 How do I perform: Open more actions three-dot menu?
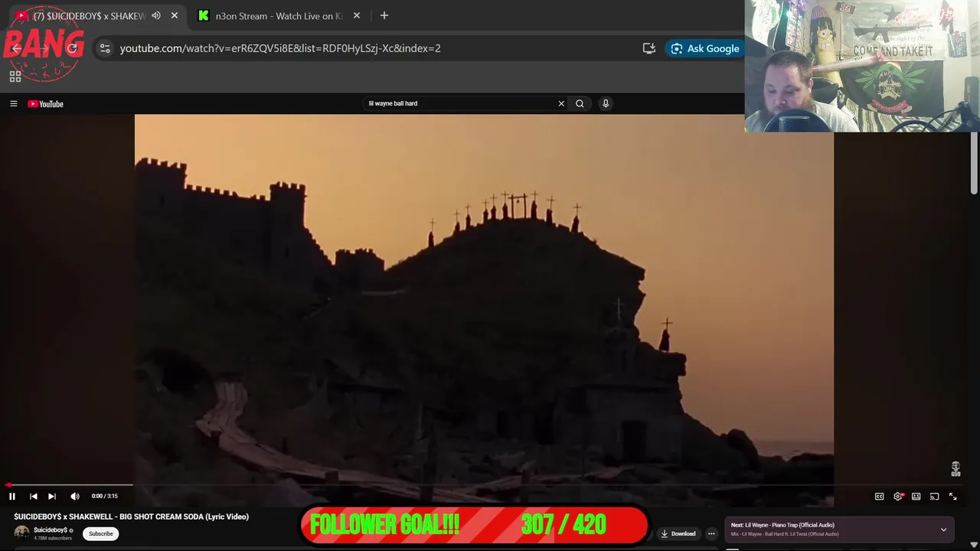(x=711, y=533)
